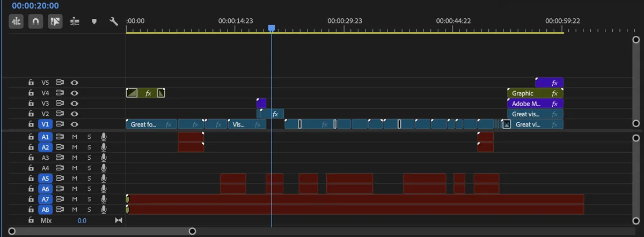The height and width of the screenshot is (237, 644).
Task: Click caption track options icon
Action: [74, 21]
